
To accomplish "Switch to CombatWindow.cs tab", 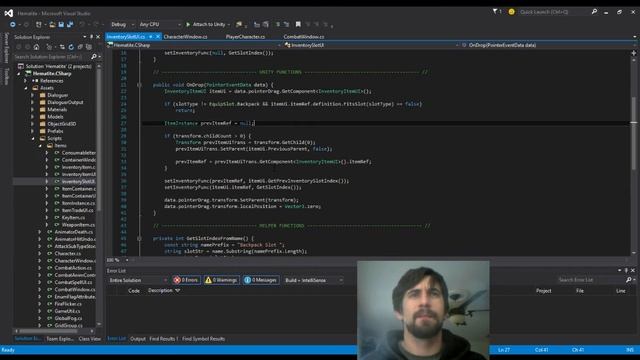I will (x=304, y=37).
